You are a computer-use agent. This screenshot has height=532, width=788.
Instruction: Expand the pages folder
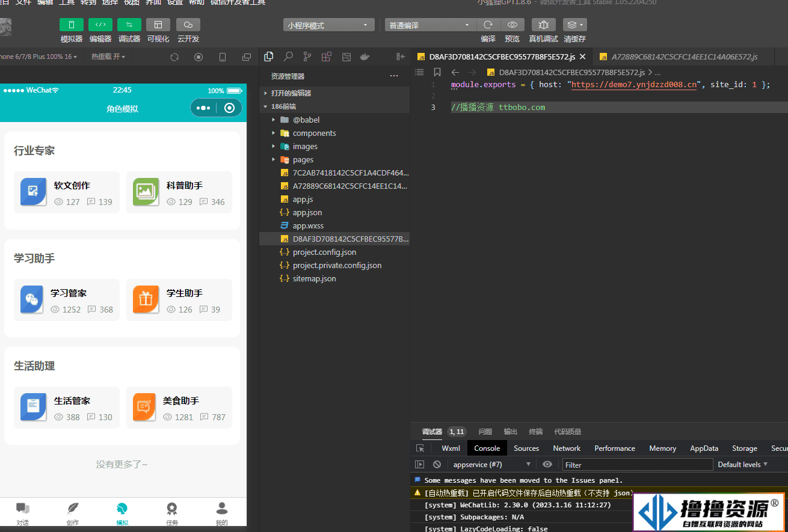click(334, 159)
